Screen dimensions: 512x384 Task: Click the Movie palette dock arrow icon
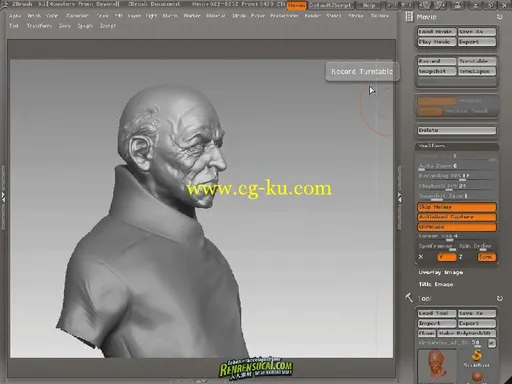pos(499,17)
